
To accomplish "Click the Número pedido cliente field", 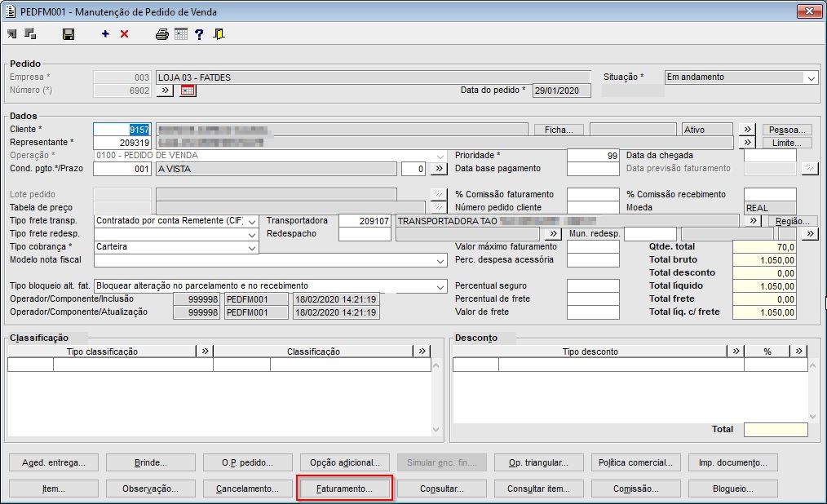I will [593, 208].
